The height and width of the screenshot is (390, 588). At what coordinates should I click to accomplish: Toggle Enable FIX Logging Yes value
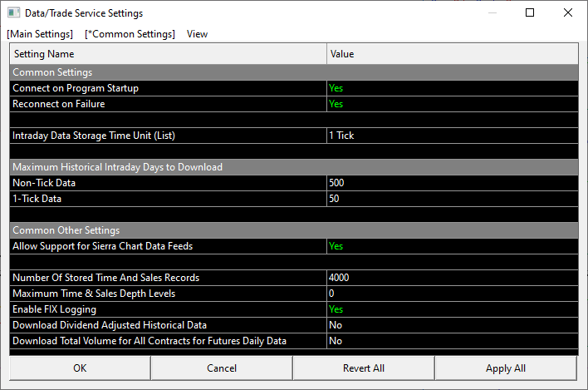click(x=453, y=309)
